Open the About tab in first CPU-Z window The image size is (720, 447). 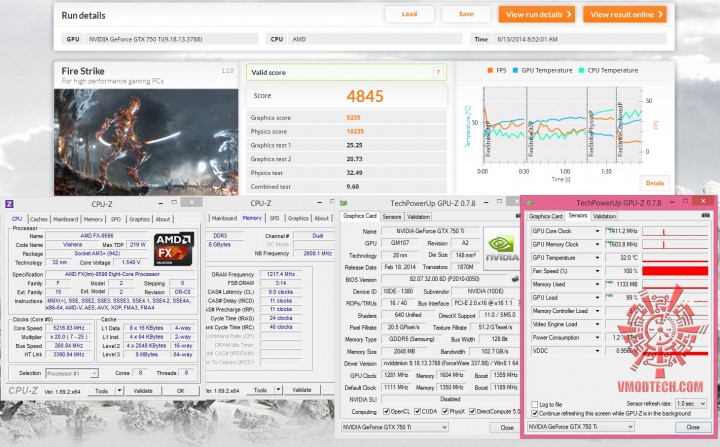[x=163, y=219]
